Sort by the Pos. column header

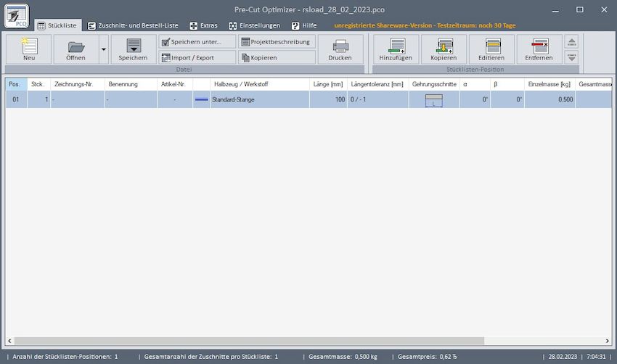[x=17, y=84]
